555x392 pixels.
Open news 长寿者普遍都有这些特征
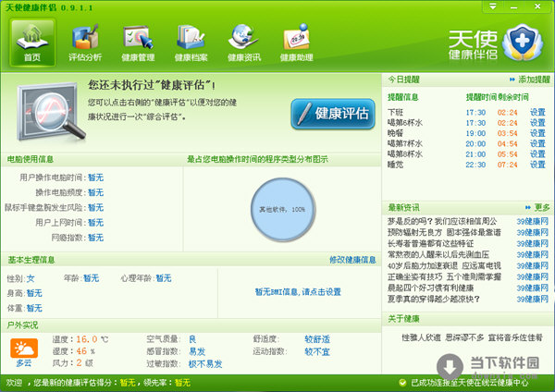coord(430,243)
